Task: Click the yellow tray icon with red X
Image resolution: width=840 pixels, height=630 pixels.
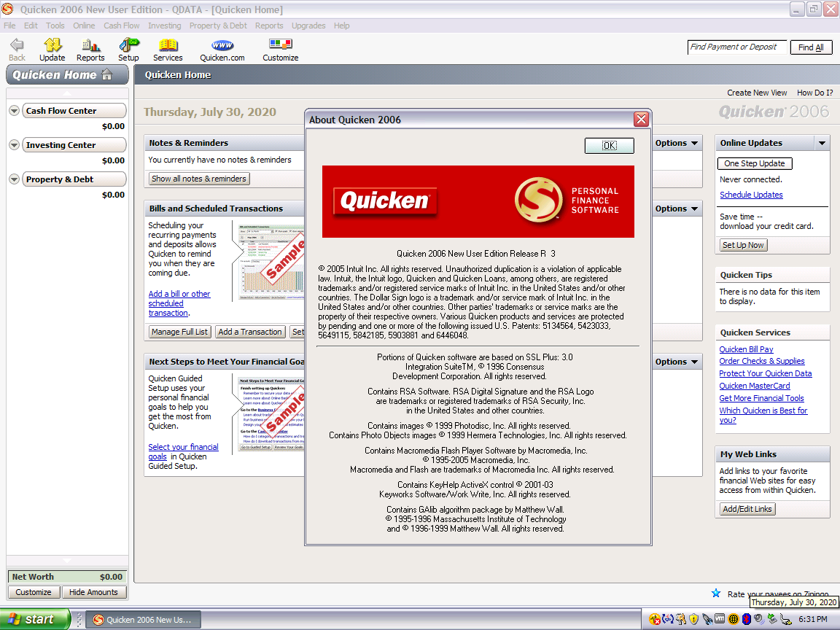Action: click(655, 619)
